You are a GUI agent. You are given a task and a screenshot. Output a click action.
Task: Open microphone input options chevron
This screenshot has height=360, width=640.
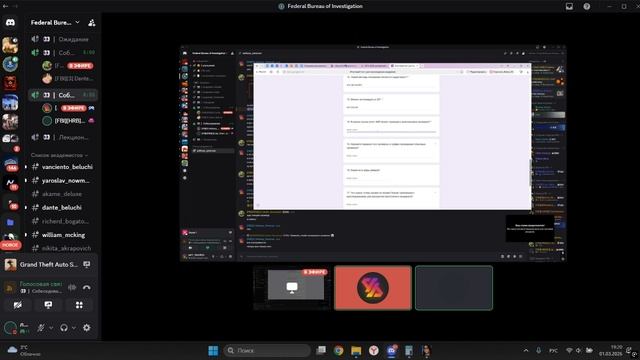tap(51, 328)
